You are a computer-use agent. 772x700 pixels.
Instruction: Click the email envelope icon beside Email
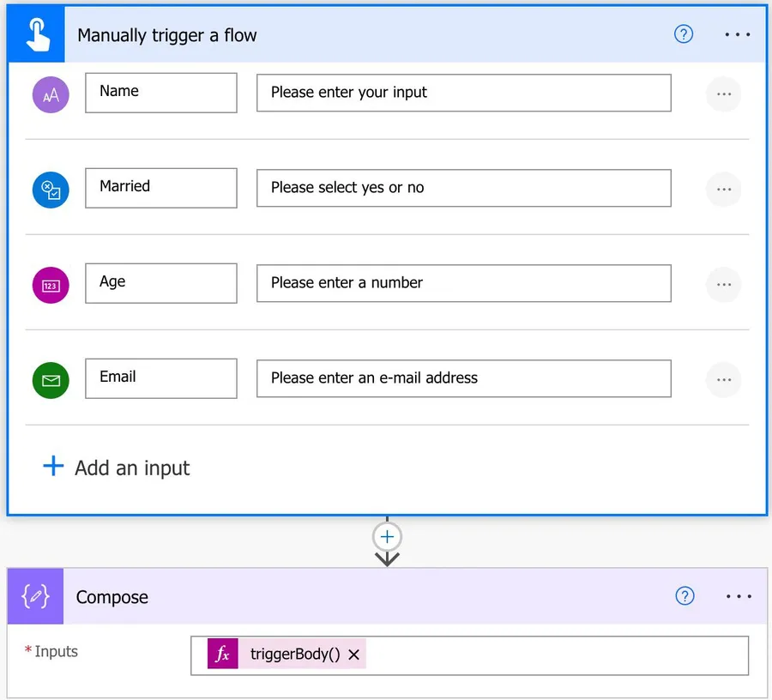(x=51, y=380)
